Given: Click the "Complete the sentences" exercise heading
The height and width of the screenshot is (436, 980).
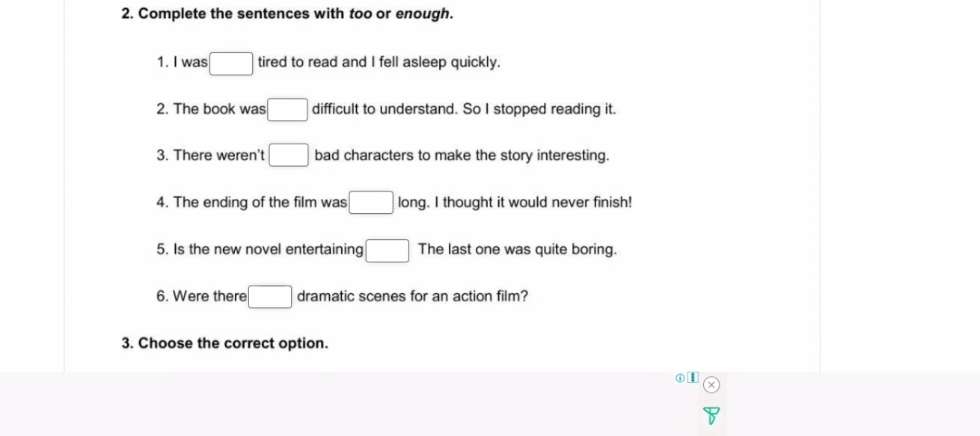Looking at the screenshot, I should [x=287, y=14].
